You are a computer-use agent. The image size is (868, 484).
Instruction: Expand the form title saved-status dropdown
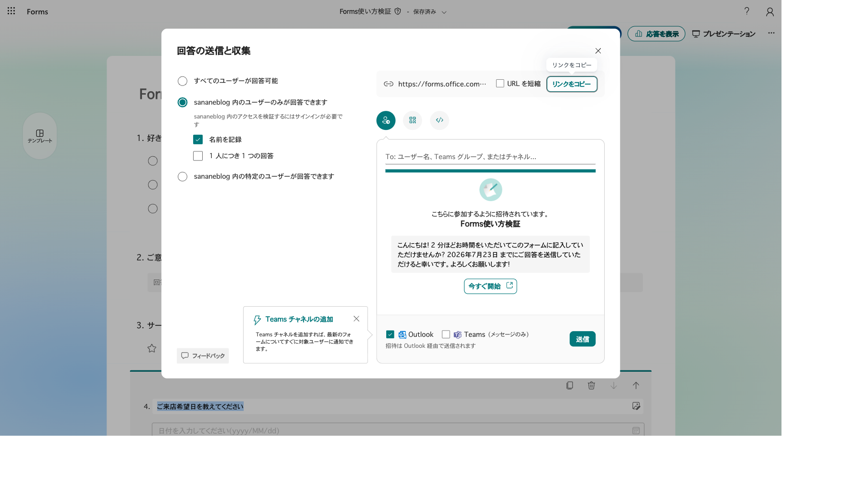(x=444, y=12)
